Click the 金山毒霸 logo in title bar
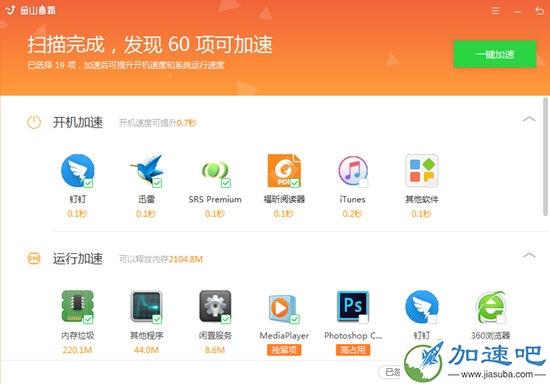This screenshot has width=550, height=384. coord(31,10)
